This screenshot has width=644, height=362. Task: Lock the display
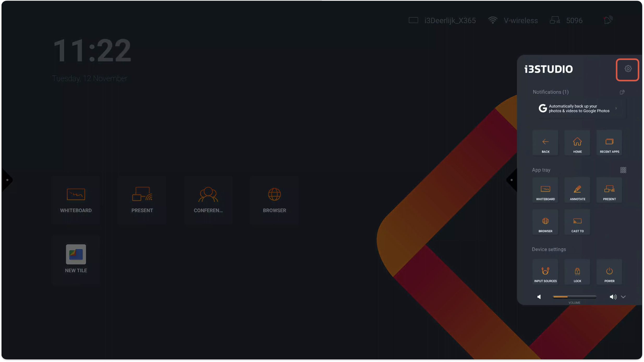pyautogui.click(x=577, y=273)
